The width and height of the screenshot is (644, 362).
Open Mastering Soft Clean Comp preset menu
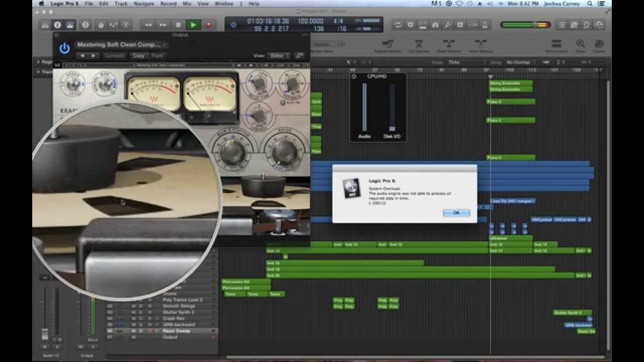tap(121, 45)
